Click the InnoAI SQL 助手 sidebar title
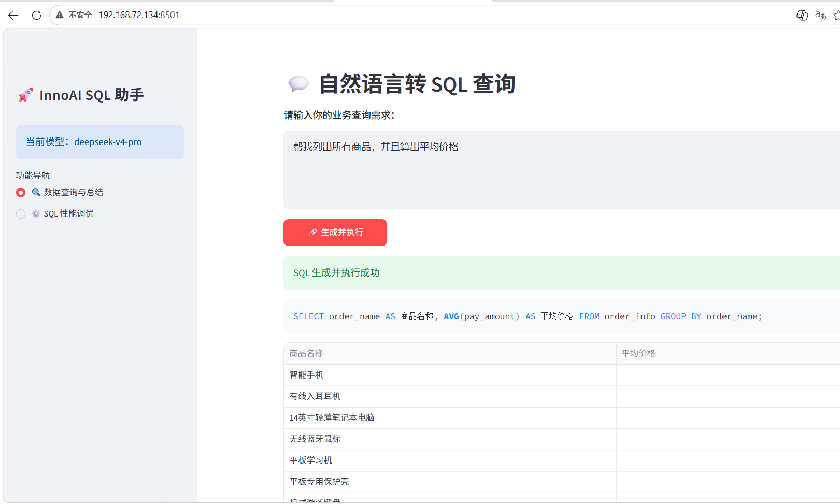 coord(81,95)
